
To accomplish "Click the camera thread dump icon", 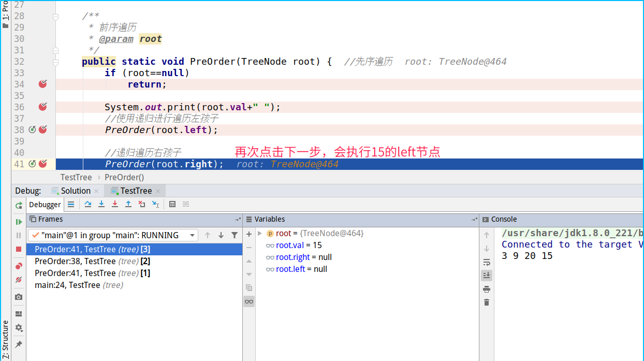I will [x=19, y=297].
